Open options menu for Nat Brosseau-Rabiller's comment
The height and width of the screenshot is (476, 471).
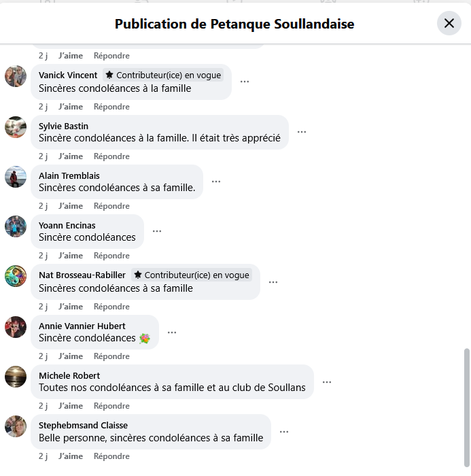point(273,282)
